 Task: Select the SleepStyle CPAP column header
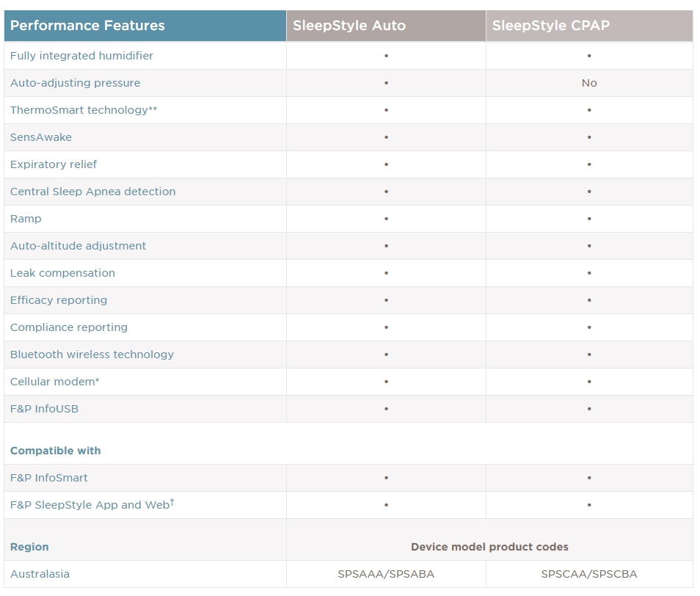pyautogui.click(x=550, y=26)
